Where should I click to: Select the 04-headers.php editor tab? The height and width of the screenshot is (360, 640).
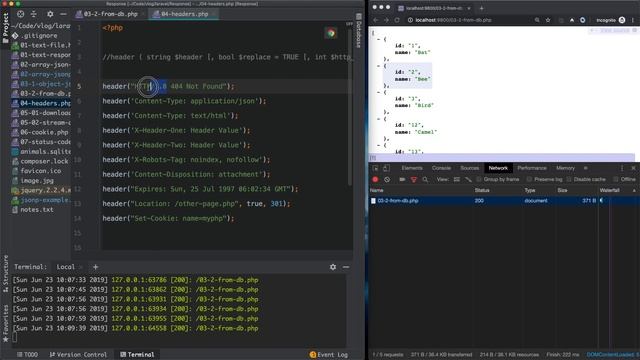point(184,14)
